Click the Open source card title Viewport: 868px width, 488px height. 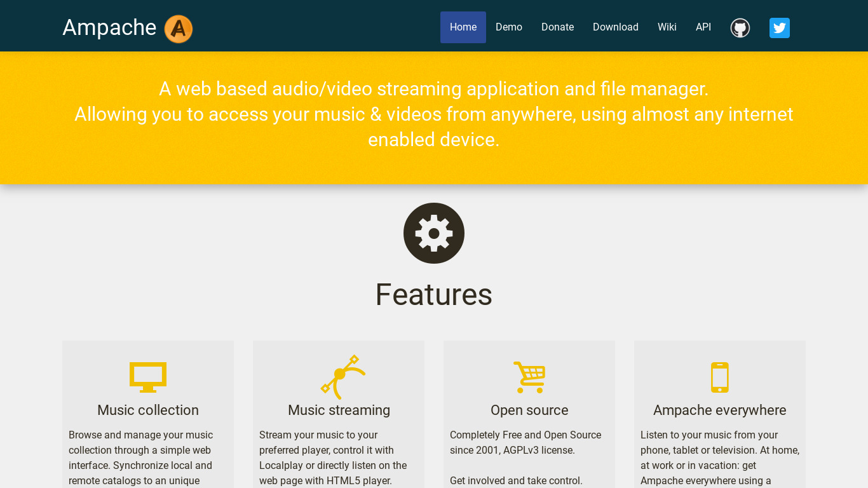529,410
